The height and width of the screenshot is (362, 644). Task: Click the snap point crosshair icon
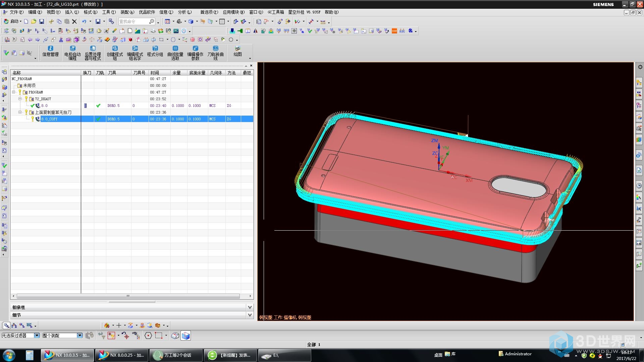(x=125, y=336)
